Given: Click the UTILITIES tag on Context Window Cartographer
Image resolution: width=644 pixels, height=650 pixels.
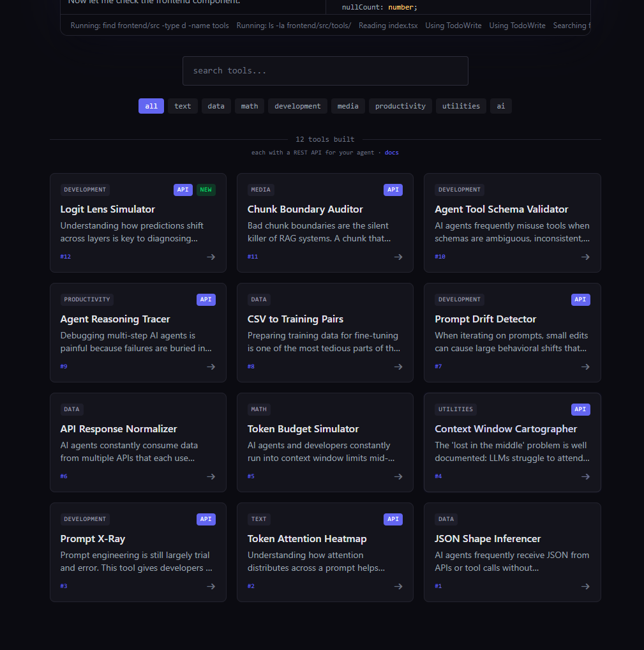Looking at the screenshot, I should coord(456,409).
